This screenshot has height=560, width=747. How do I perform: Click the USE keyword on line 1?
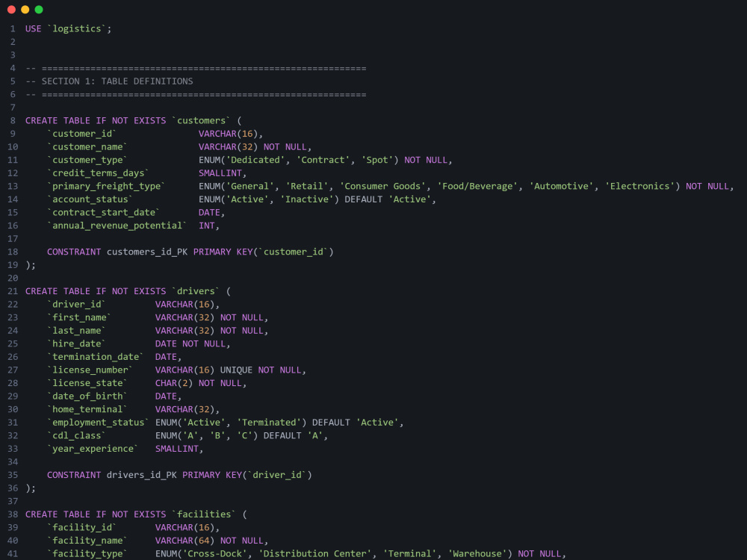point(34,28)
